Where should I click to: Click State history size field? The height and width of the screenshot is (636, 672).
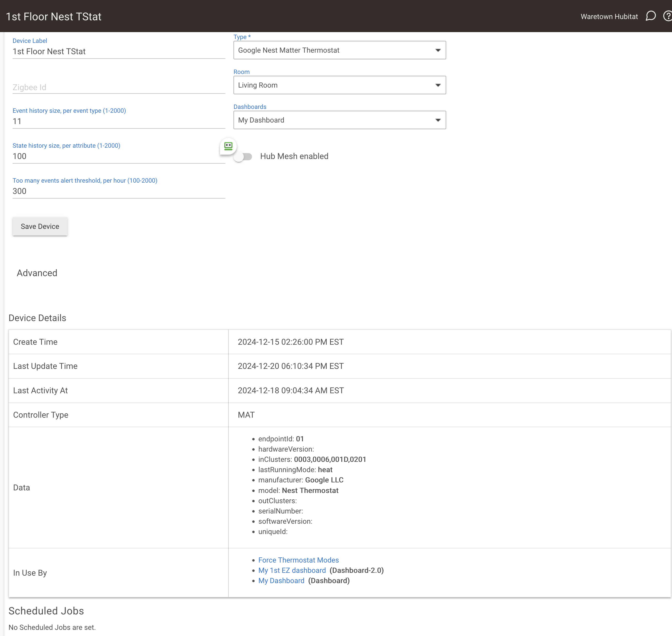point(119,156)
